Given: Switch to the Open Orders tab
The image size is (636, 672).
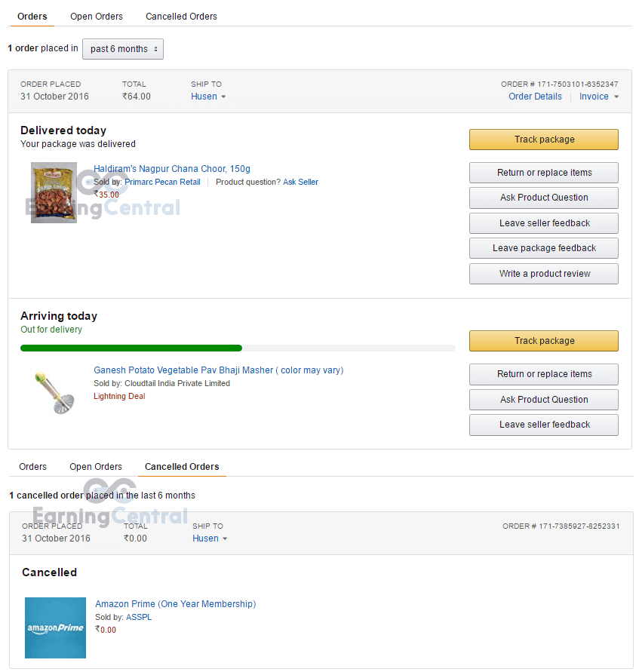Looking at the screenshot, I should (x=96, y=16).
